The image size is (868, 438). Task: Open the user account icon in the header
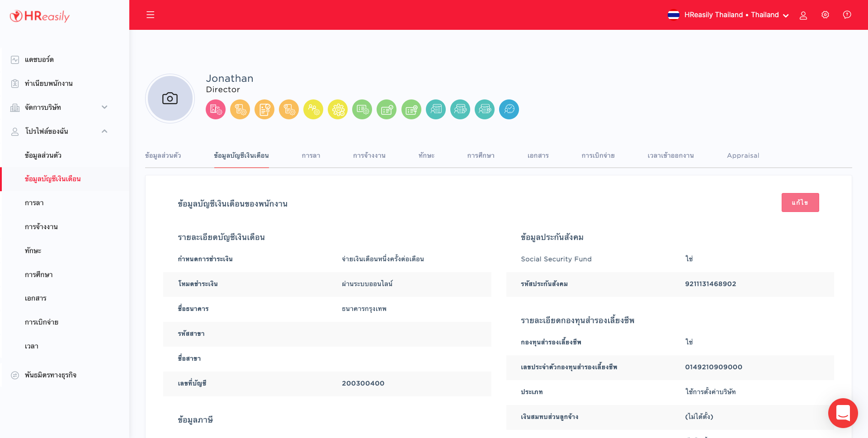803,15
